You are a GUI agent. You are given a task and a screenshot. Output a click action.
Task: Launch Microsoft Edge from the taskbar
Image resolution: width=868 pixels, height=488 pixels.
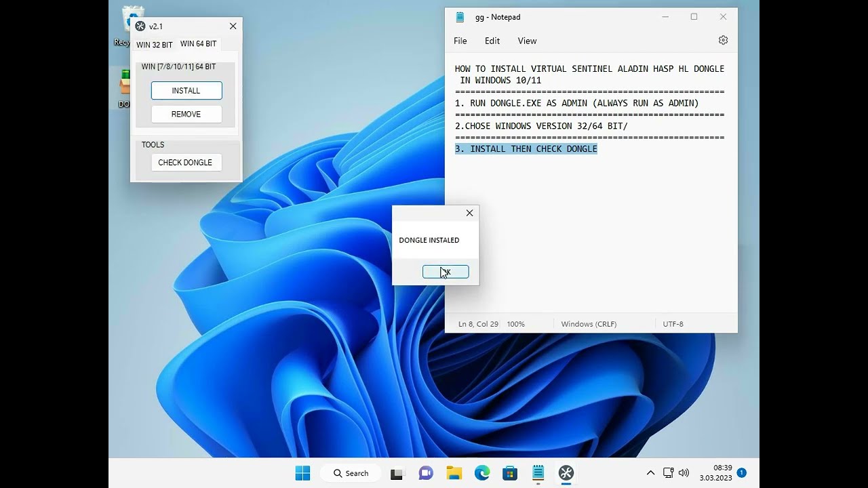click(482, 473)
